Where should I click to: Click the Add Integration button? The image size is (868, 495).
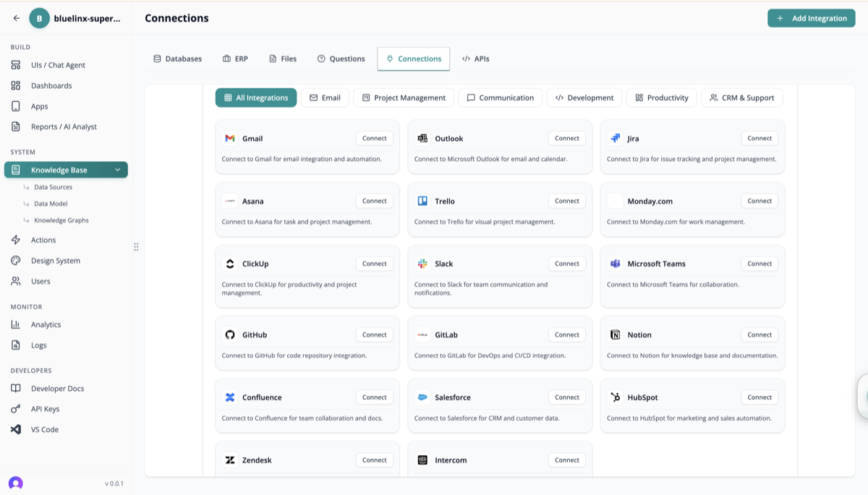click(x=812, y=18)
